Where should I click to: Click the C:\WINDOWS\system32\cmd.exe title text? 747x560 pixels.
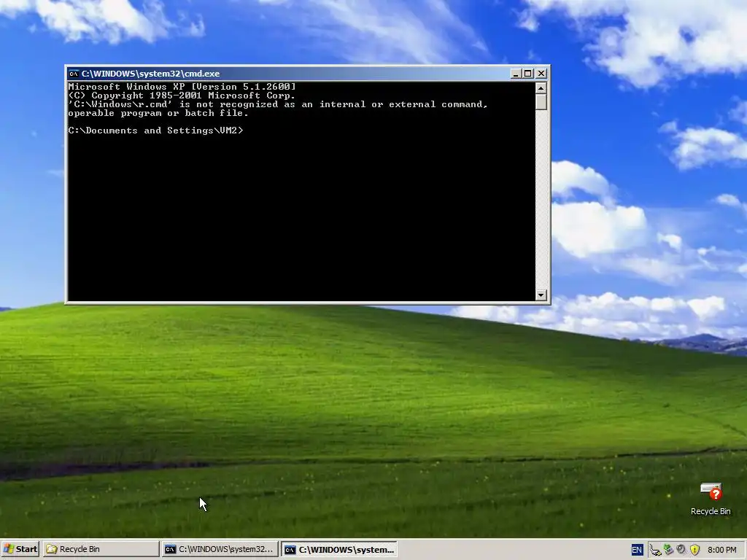(150, 74)
